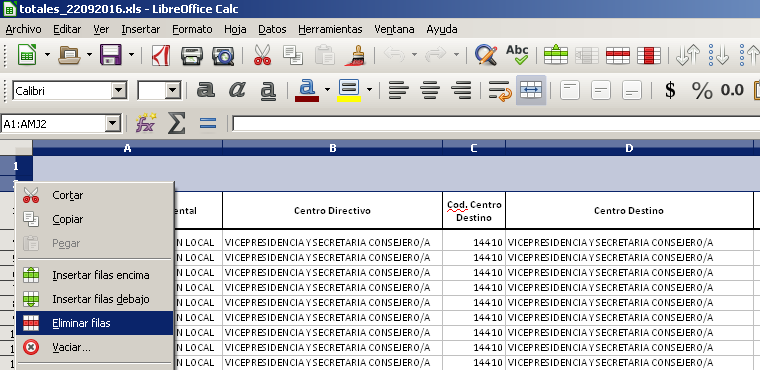The width and height of the screenshot is (760, 370).
Task: Expand the Name Box dropdown
Action: click(x=113, y=124)
